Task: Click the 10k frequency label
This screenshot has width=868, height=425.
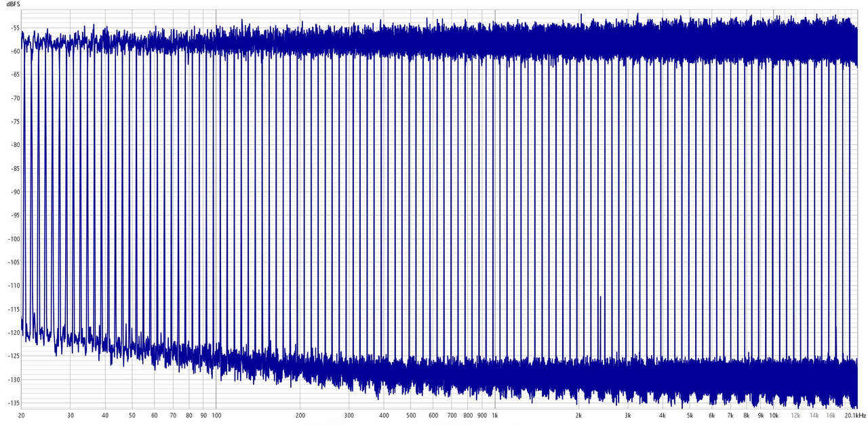Action: coord(774,415)
